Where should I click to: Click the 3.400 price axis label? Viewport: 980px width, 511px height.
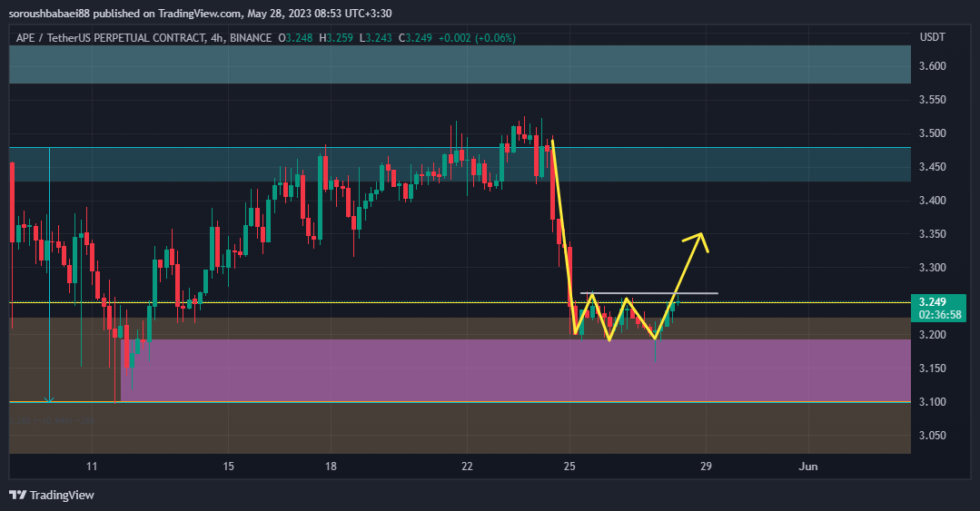point(933,201)
